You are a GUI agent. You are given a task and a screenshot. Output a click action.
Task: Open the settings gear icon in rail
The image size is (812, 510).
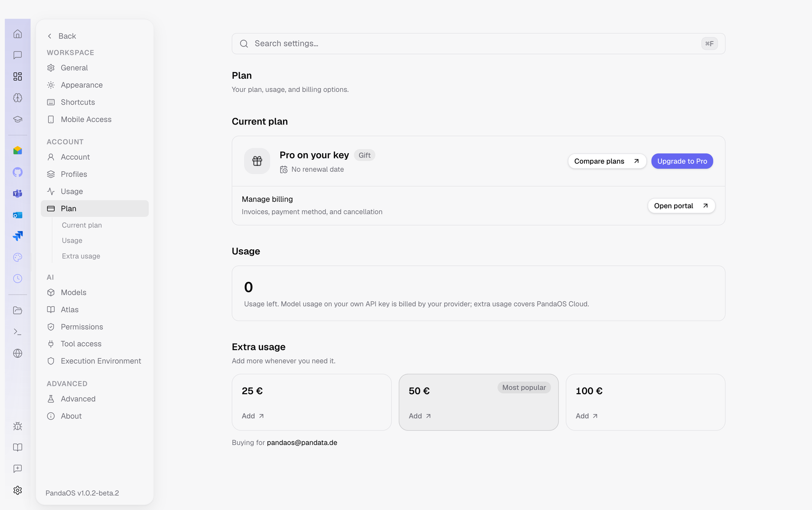[x=17, y=490]
